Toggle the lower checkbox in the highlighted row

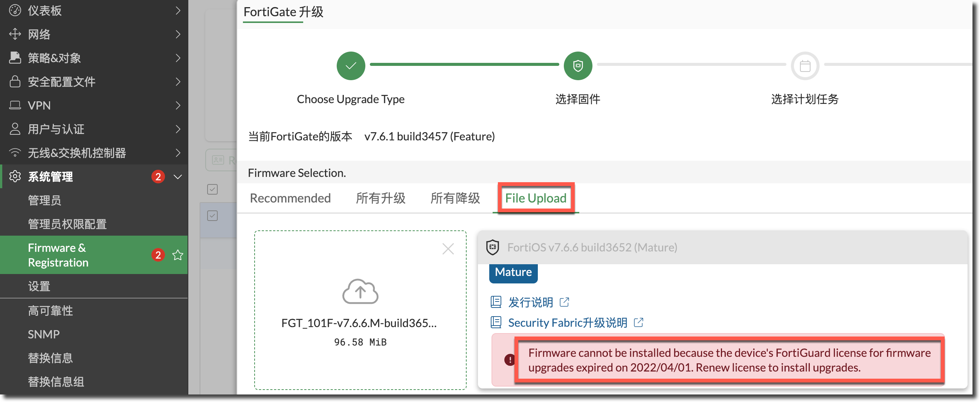coord(212,216)
